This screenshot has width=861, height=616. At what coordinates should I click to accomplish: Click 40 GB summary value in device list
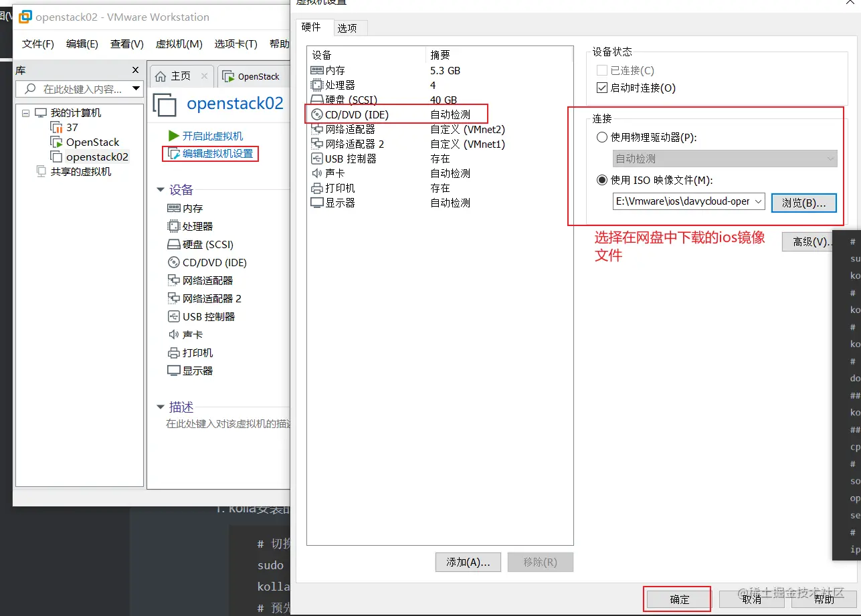pos(444,100)
